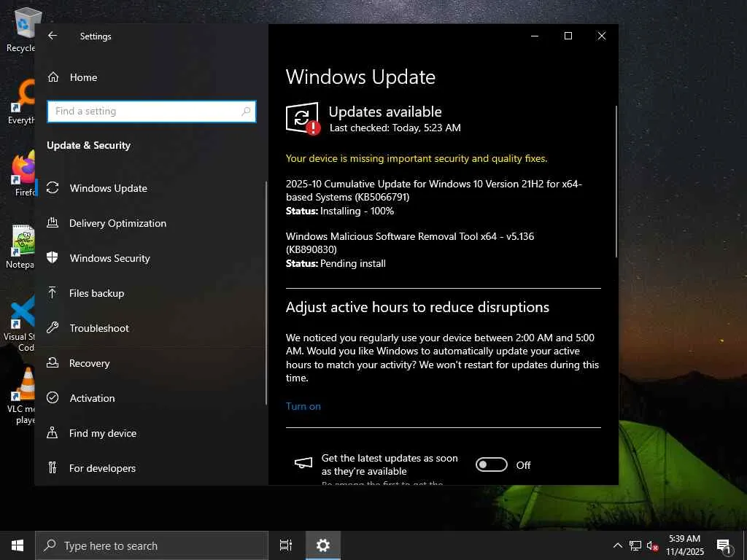Screen dimensions: 747x560
Task: Select Windows Update in sidebar
Action: 150,188
